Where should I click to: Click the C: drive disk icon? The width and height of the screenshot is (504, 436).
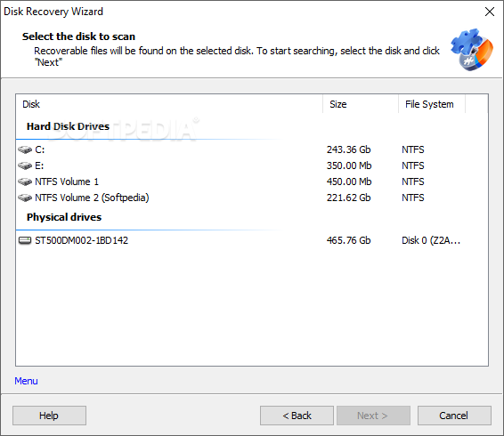tap(25, 149)
